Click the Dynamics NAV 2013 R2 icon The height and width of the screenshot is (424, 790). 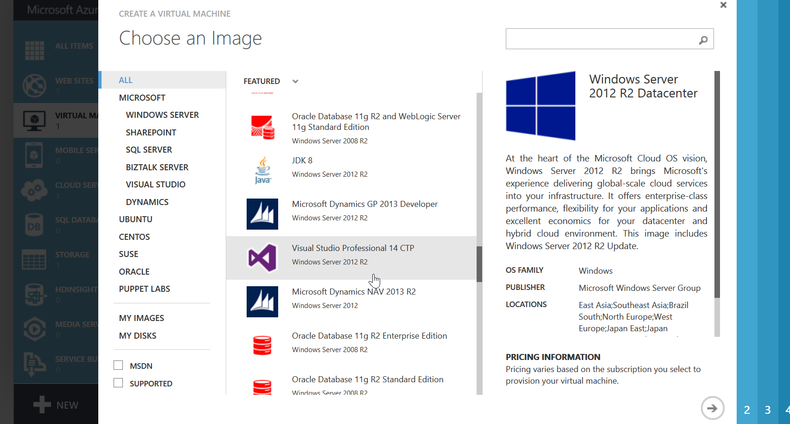pos(262,302)
